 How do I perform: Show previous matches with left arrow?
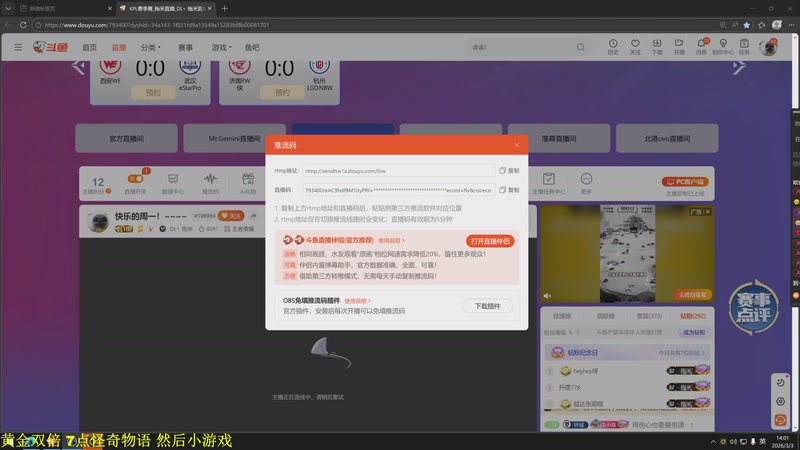78,66
